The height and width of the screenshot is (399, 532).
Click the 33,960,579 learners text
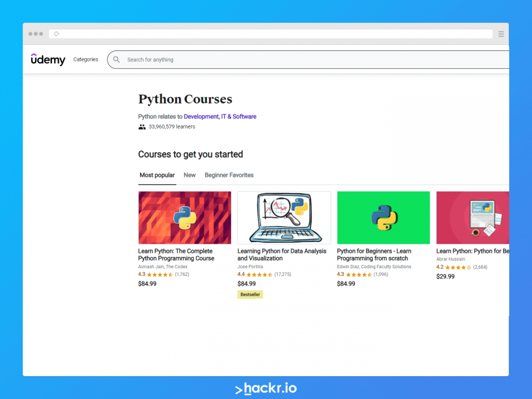pos(172,126)
